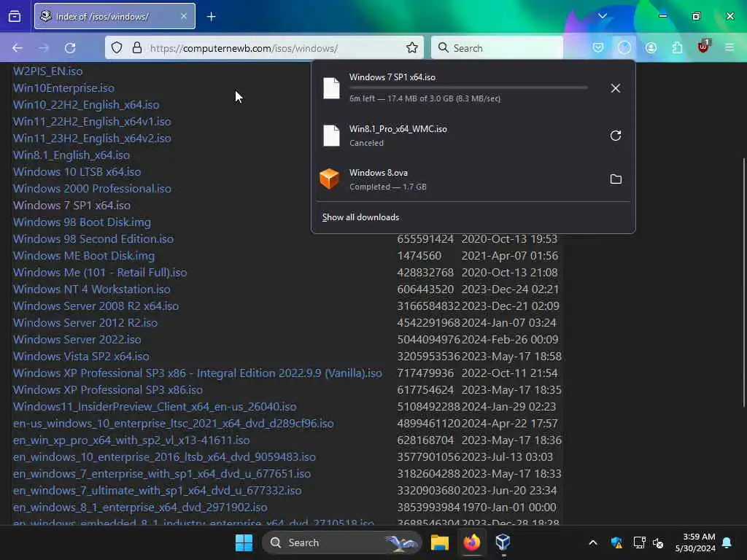This screenshot has height=560, width=747.
Task: Open the Windows 7 SP1 x64.iso page link
Action: pos(71,205)
